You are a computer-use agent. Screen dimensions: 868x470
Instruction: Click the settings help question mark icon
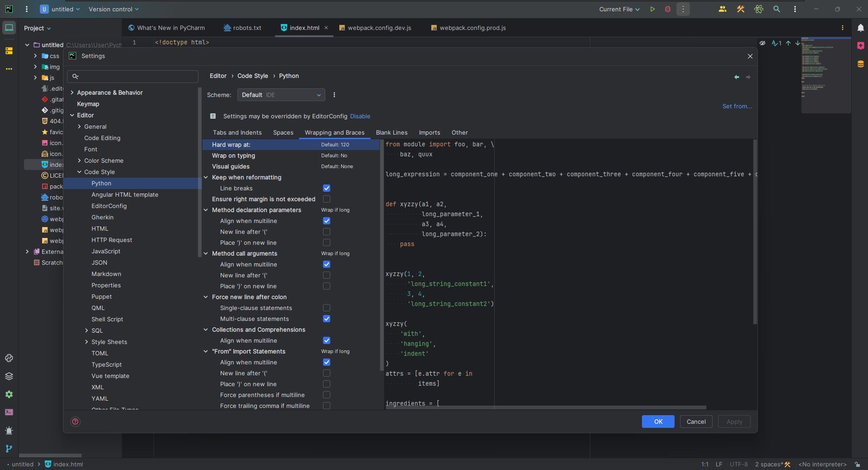76,422
